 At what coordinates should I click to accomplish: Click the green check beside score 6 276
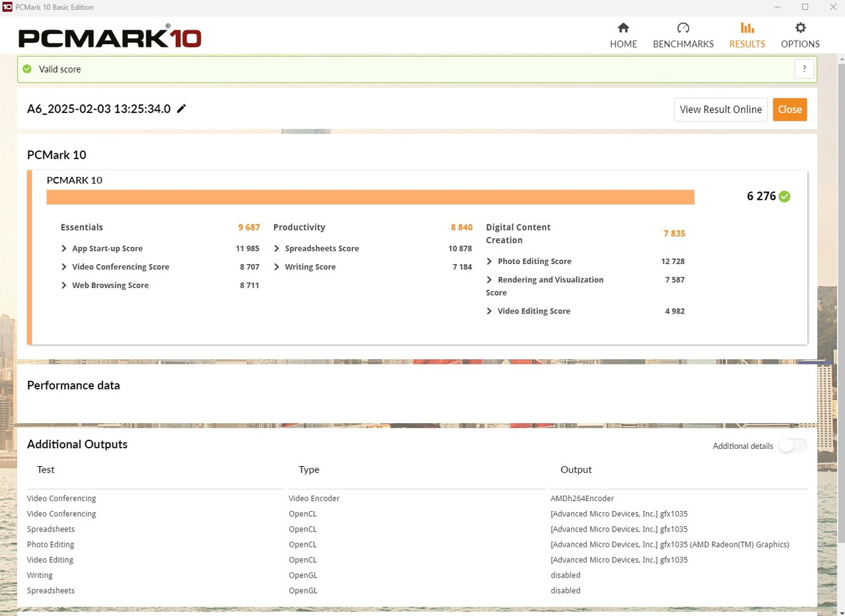pos(784,196)
